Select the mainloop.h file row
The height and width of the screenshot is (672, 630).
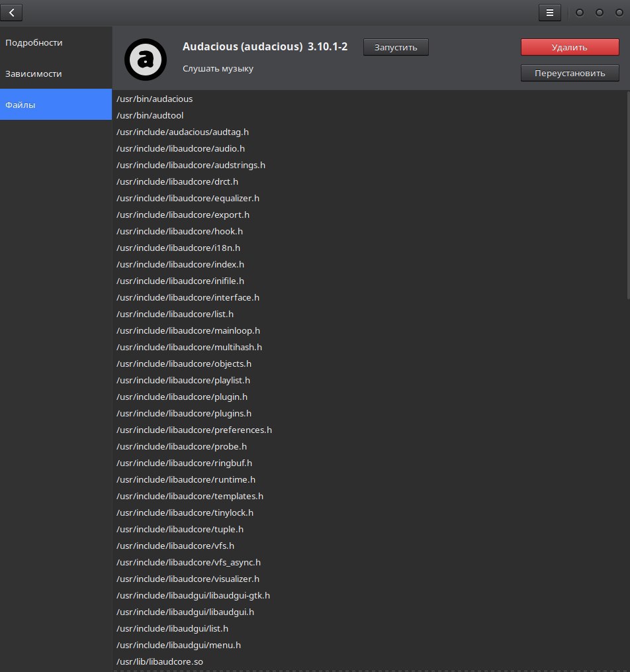pyautogui.click(x=188, y=331)
